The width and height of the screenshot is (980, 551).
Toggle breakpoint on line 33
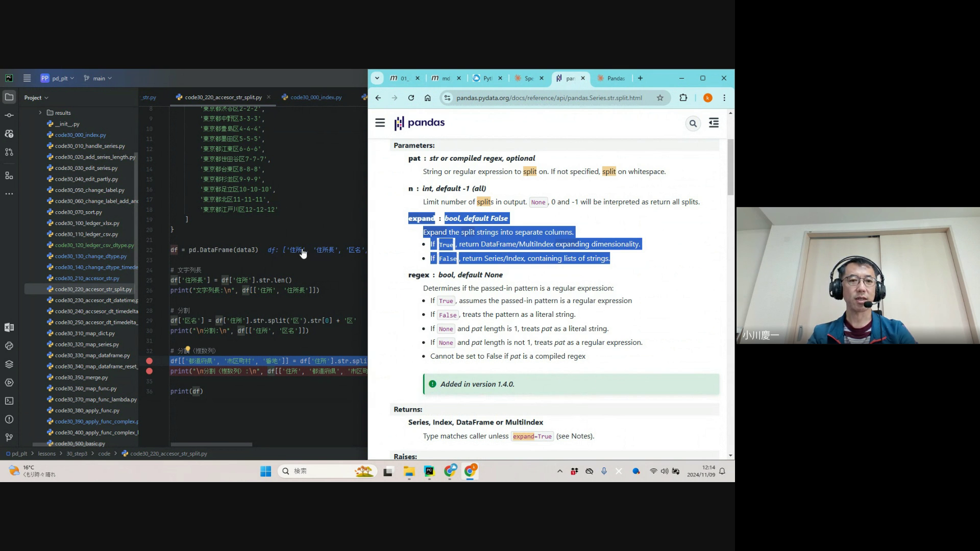(x=149, y=361)
